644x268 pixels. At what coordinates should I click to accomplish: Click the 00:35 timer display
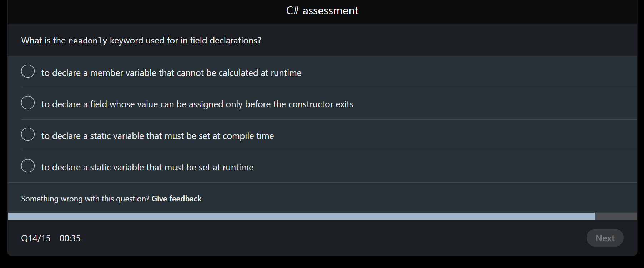[70, 238]
